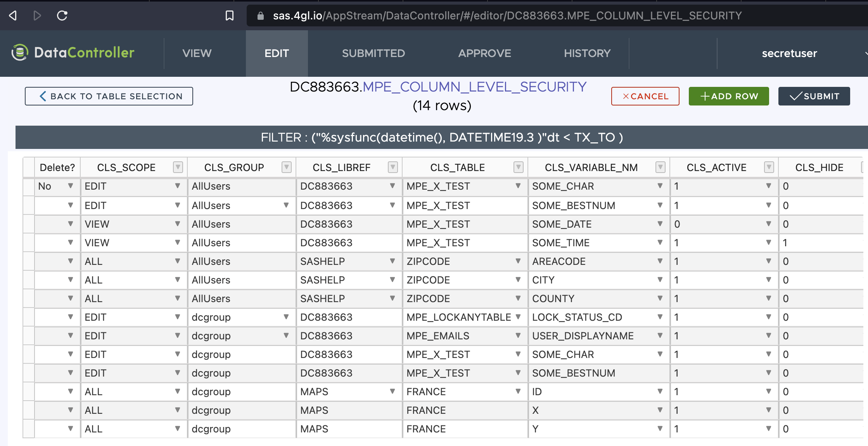Screen dimensions: 868x446
Task: Click Back to Table Selection button
Action: coord(109,96)
